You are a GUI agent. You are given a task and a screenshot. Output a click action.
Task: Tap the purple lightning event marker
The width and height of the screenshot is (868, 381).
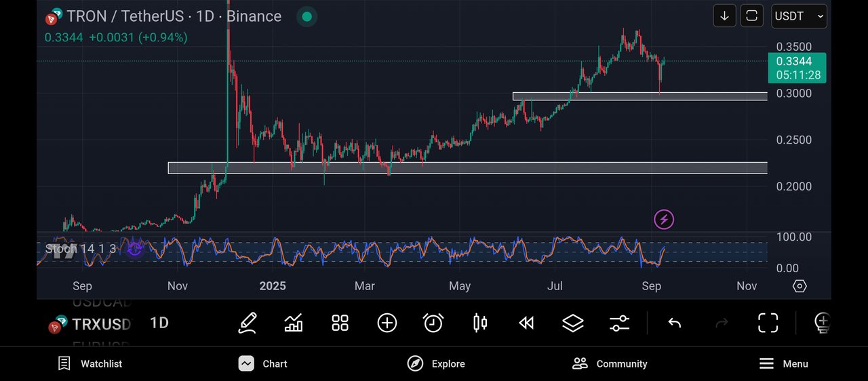click(664, 219)
